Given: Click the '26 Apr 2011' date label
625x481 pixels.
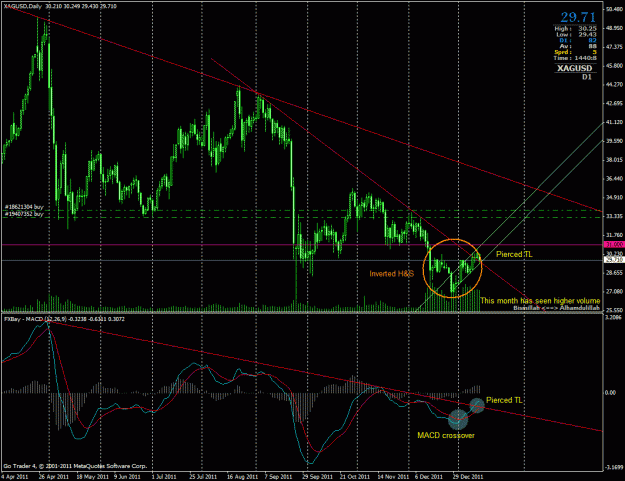Looking at the screenshot, I should pyautogui.click(x=54, y=477).
